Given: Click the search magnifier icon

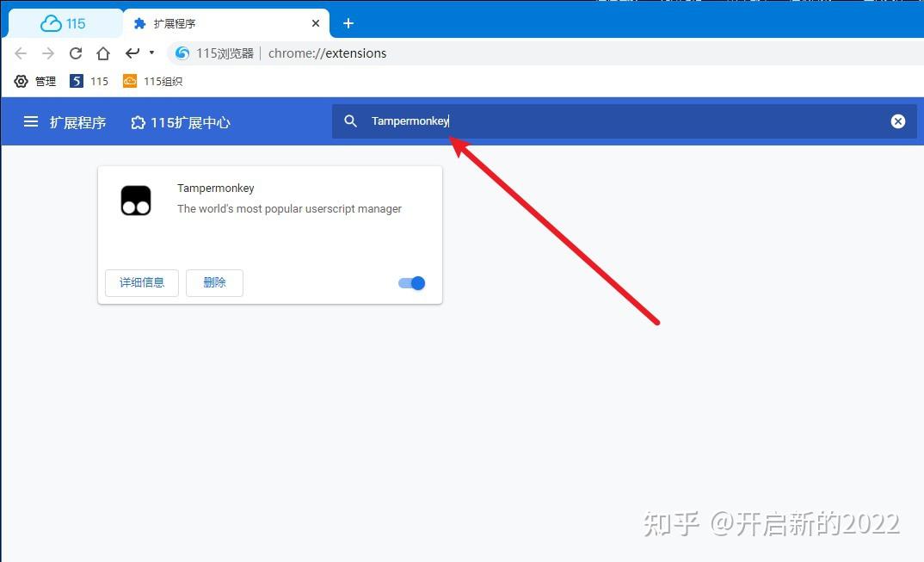Looking at the screenshot, I should 351,120.
